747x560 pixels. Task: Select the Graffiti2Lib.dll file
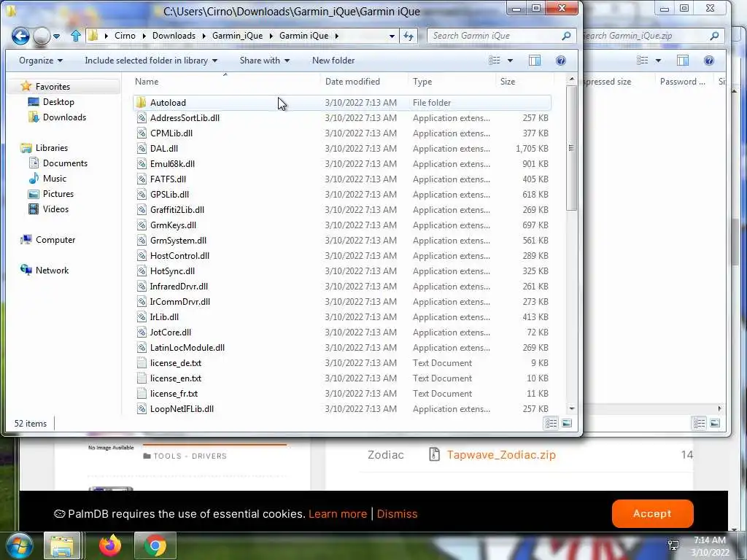pyautogui.click(x=342, y=210)
